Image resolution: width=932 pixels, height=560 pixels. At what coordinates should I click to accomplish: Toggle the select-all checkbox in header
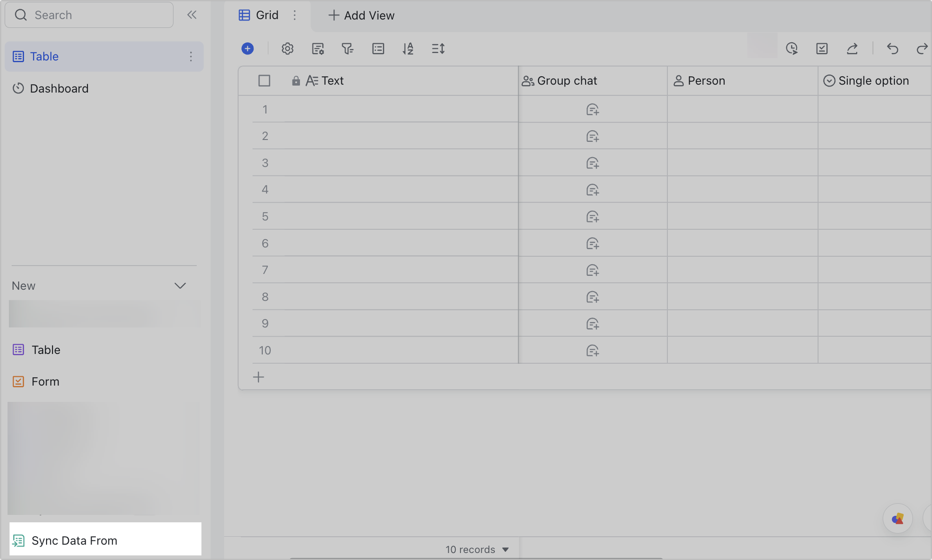(x=264, y=80)
